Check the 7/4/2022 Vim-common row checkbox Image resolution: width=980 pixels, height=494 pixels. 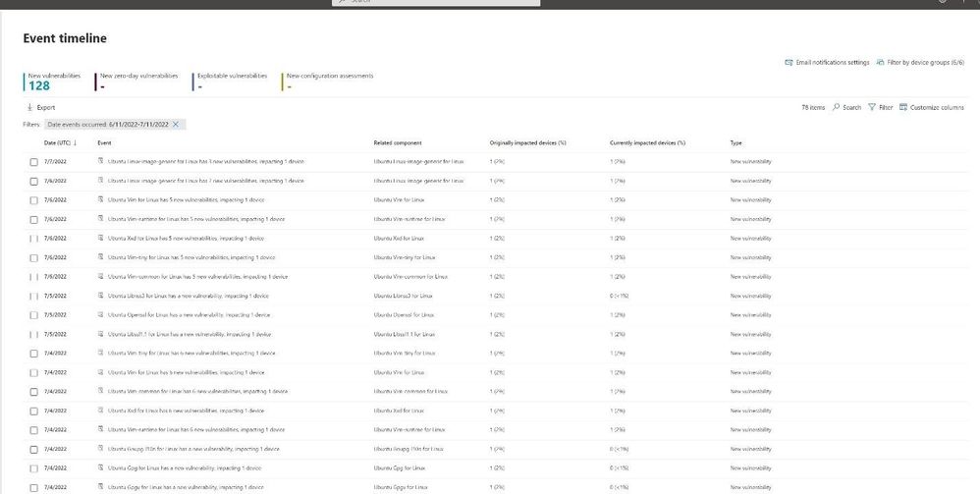pyautogui.click(x=33, y=392)
